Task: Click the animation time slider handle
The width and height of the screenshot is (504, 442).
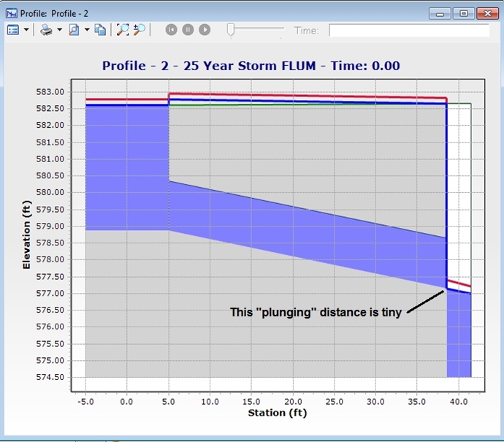Action: [x=231, y=30]
